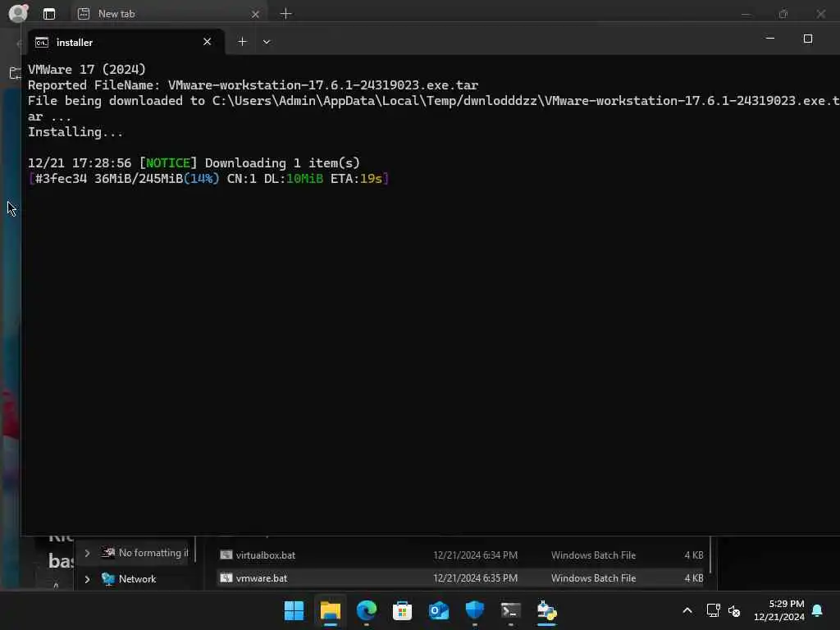The image size is (840, 630).
Task: Click the network status tray icon
Action: pos(713,610)
